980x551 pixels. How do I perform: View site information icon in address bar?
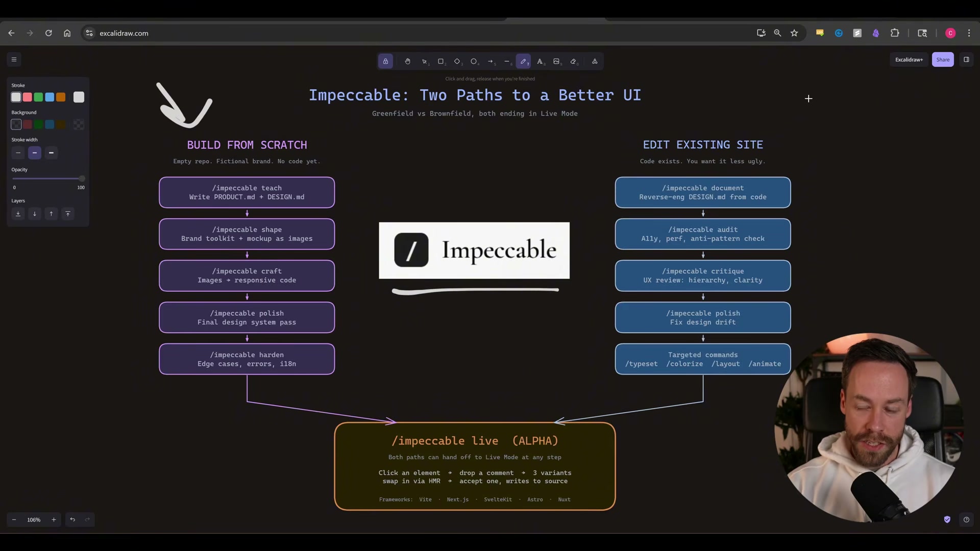coord(89,33)
